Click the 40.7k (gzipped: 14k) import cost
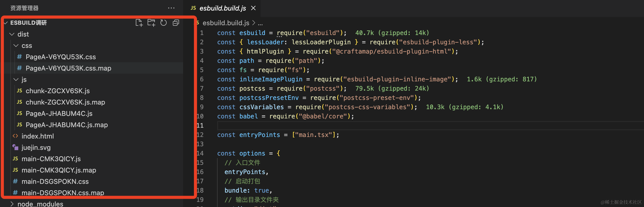 coord(392,33)
